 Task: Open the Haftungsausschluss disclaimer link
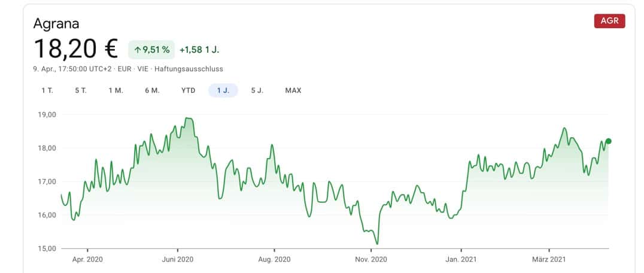[189, 69]
